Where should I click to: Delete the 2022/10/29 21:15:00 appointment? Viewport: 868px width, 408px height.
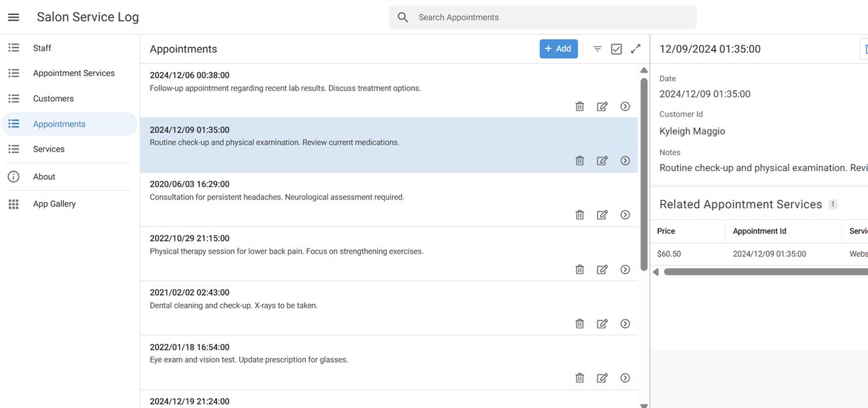coord(580,269)
